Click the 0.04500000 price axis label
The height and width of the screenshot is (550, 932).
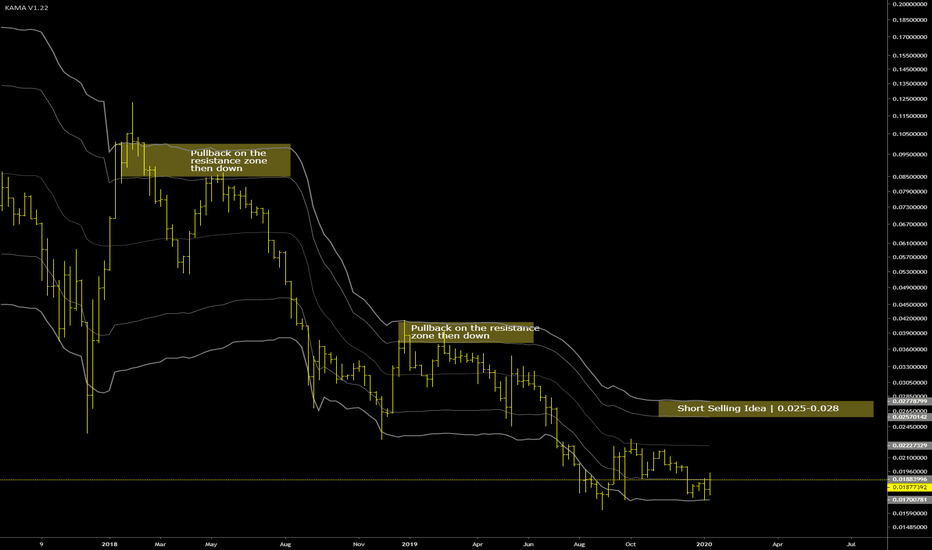(909, 304)
